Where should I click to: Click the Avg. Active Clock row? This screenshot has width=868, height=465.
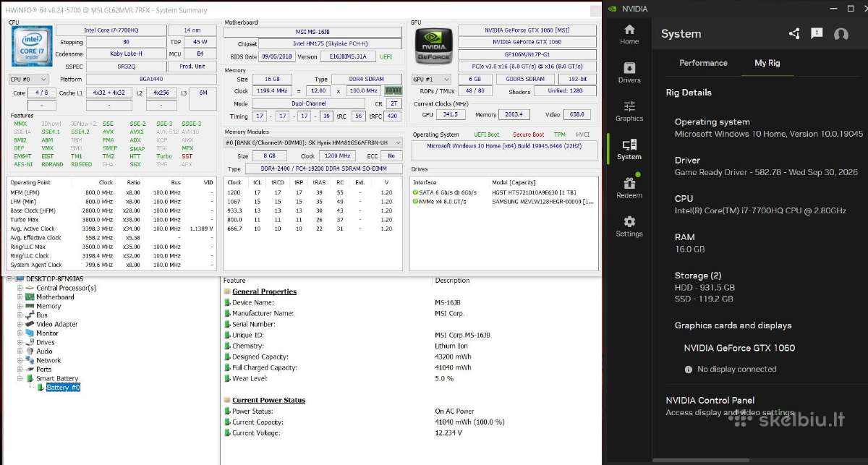point(112,229)
